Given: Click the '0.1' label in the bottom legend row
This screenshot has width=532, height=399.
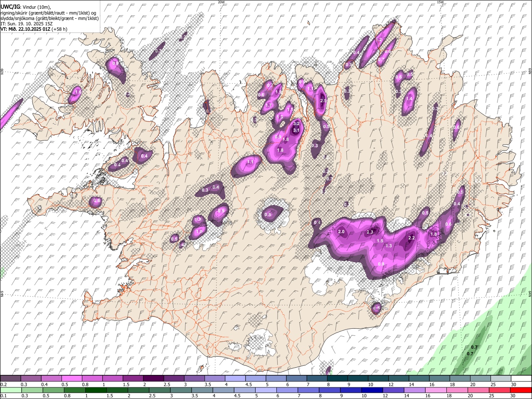Looking at the screenshot, I should 4,396.
